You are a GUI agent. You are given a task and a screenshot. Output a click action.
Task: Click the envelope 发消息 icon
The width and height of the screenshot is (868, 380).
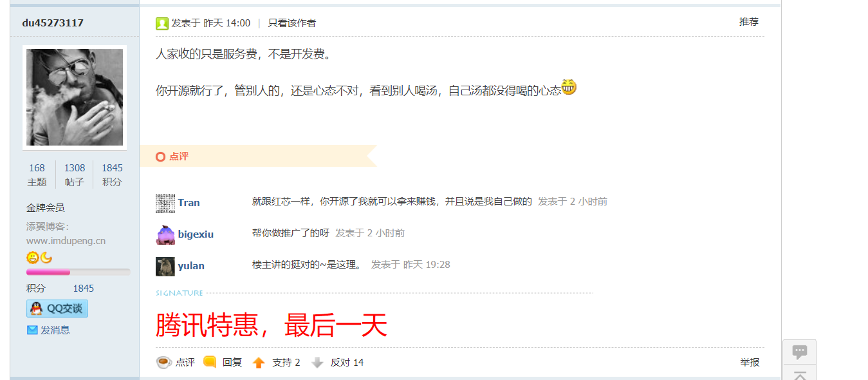pyautogui.click(x=32, y=330)
